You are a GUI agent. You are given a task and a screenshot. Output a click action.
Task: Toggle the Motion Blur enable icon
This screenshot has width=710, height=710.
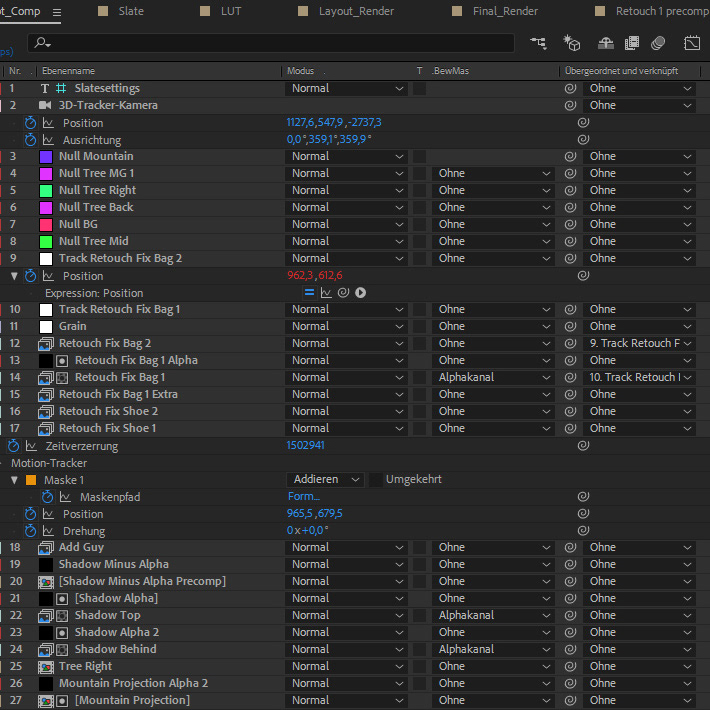click(x=658, y=43)
